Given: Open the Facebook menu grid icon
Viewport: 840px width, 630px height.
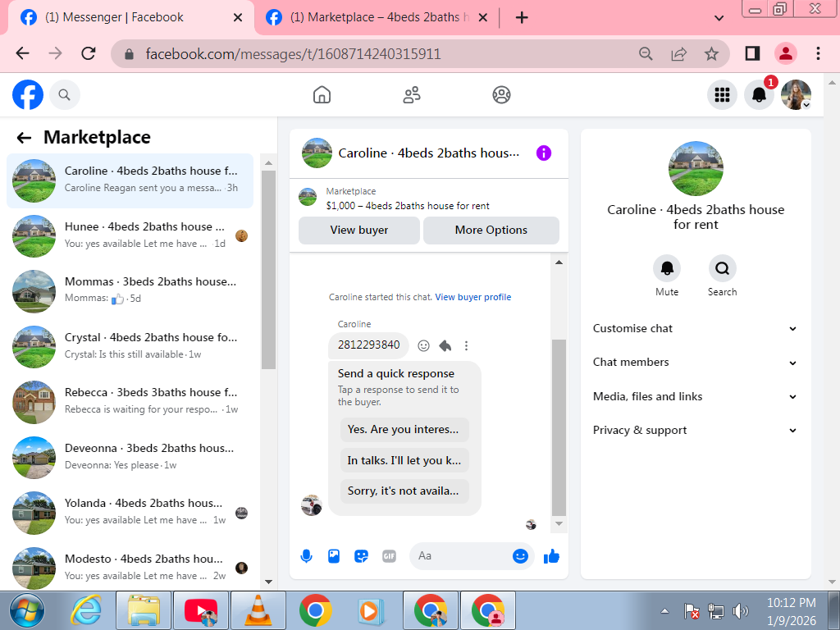Looking at the screenshot, I should [722, 95].
